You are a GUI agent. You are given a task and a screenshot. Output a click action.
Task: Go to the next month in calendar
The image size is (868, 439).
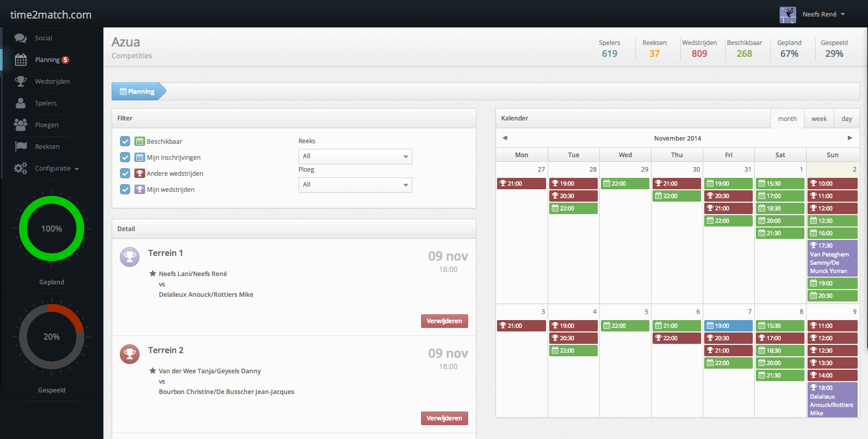click(849, 138)
